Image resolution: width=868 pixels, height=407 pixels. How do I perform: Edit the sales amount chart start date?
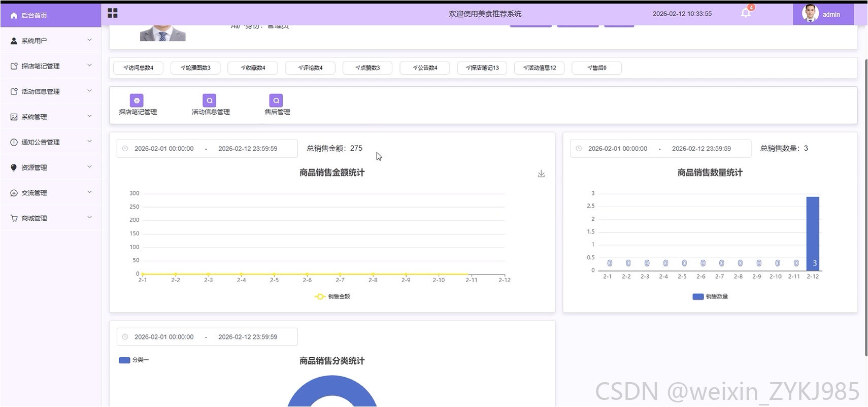[164, 149]
